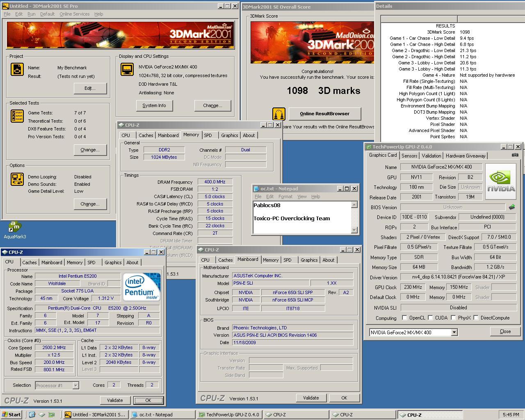Image resolution: width=525 pixels, height=420 pixels.
Task: Take GPU-Z screenshot with camera icon
Action: pyautogui.click(x=515, y=155)
